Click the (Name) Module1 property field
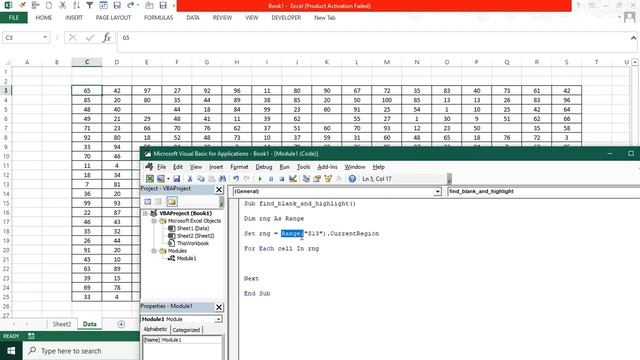Image resolution: width=640 pixels, height=360 pixels. coord(182,340)
